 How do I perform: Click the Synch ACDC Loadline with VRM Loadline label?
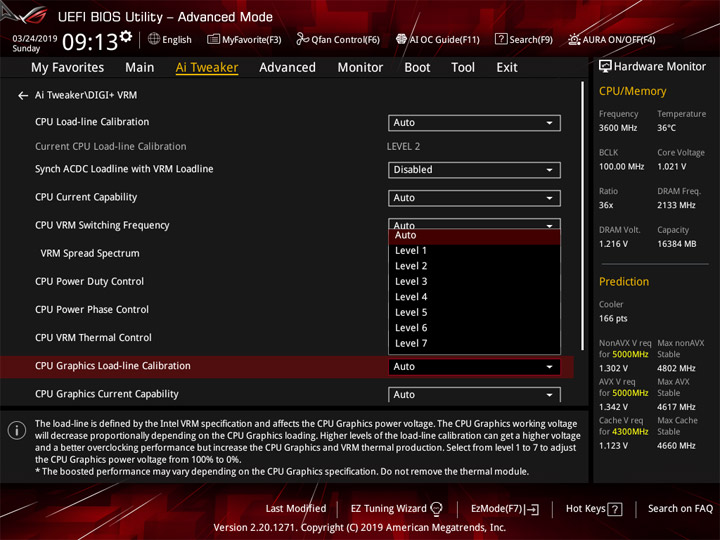tap(124, 169)
